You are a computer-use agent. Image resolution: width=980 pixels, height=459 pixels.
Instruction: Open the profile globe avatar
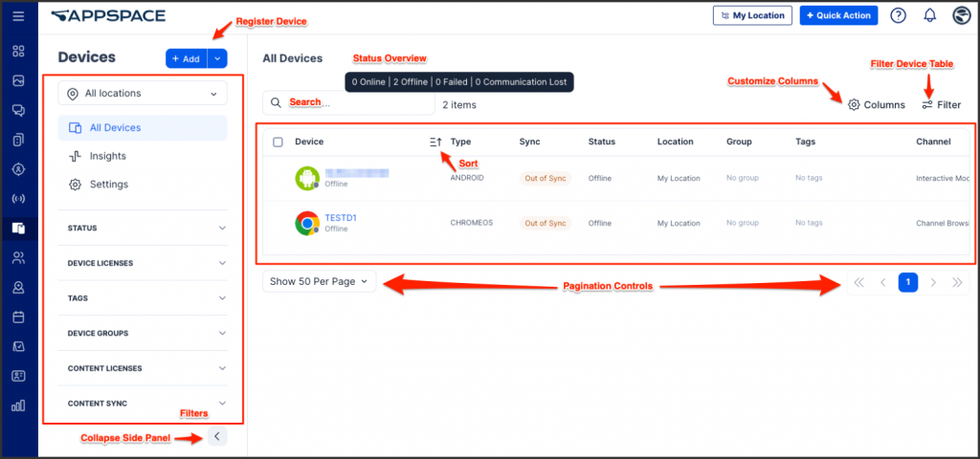coord(961,15)
